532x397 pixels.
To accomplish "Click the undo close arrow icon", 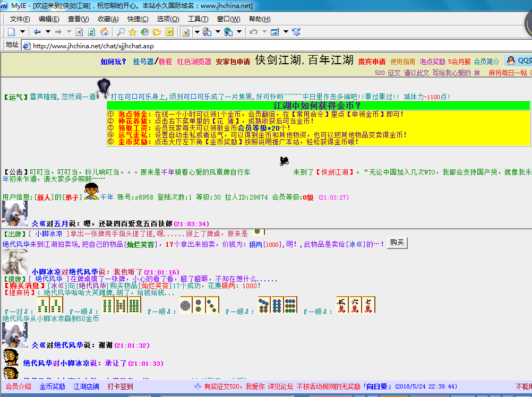I will click(253, 32).
